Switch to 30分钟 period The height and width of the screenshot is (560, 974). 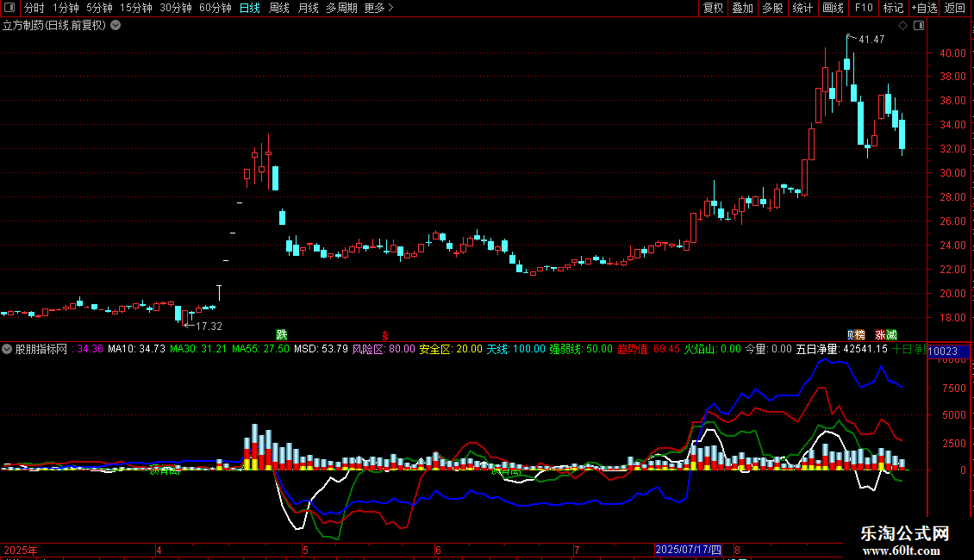pos(176,8)
